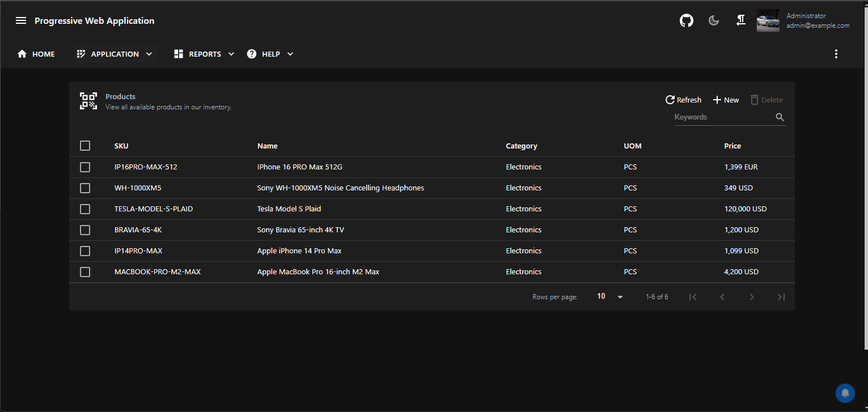Click the Reports dashboard icon
Image resolution: width=868 pixels, height=412 pixels.
(x=179, y=54)
